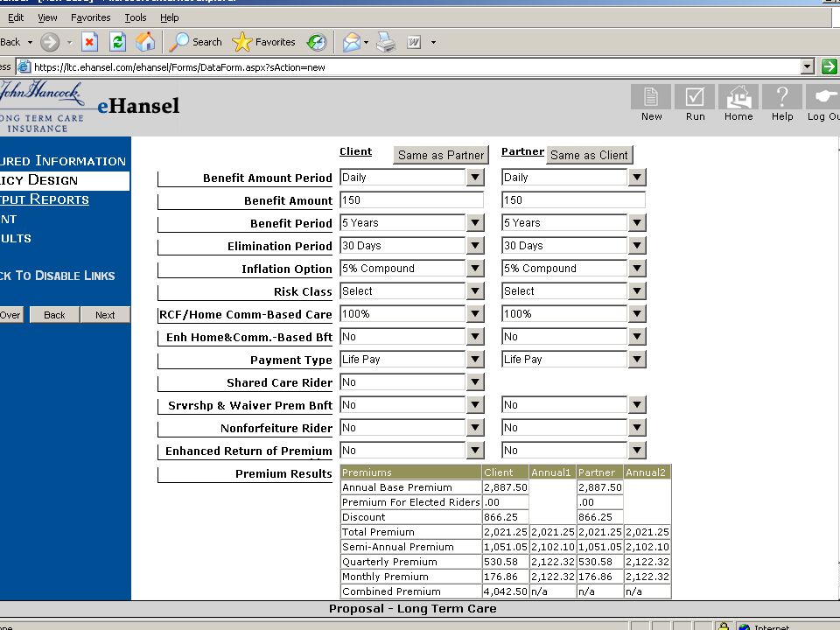Screen dimensions: 840x630
Task: Open the Shared Care Rider dropdown
Action: (x=475, y=382)
